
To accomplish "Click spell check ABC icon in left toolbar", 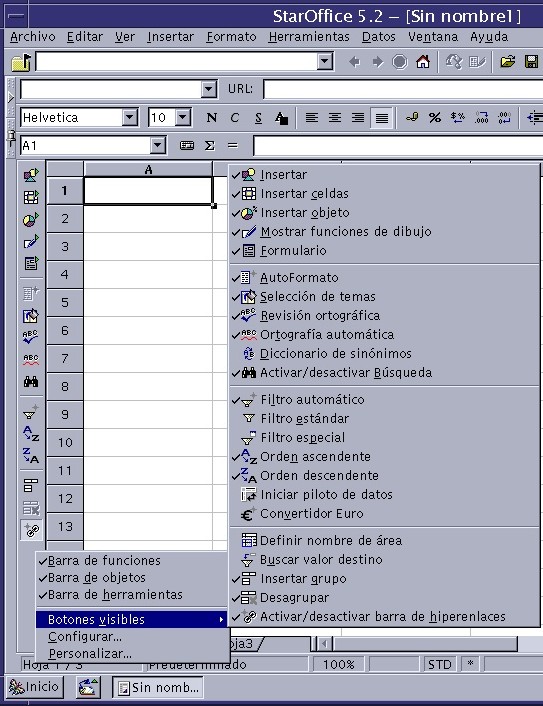I will (x=31, y=337).
